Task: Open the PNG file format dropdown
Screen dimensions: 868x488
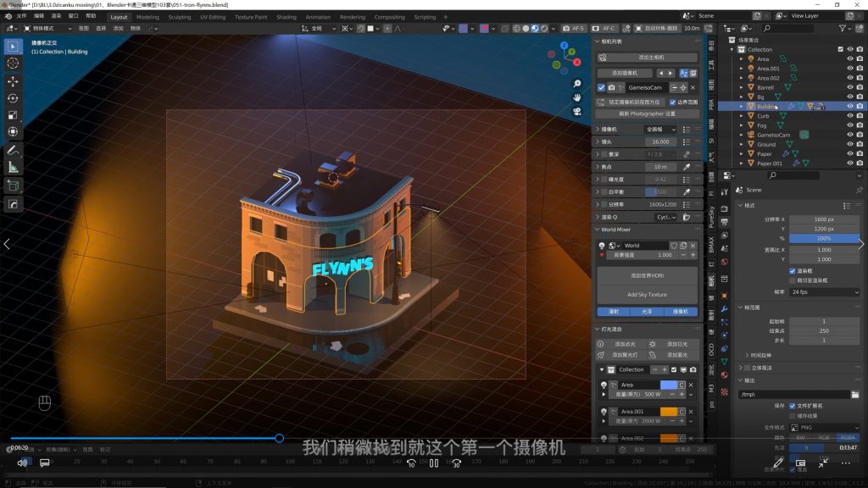Action: (823, 428)
